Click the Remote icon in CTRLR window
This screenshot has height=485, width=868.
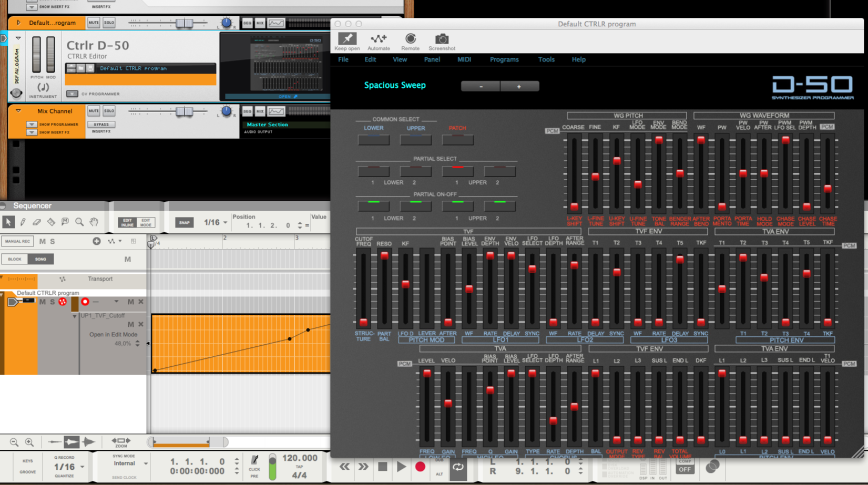click(x=411, y=38)
